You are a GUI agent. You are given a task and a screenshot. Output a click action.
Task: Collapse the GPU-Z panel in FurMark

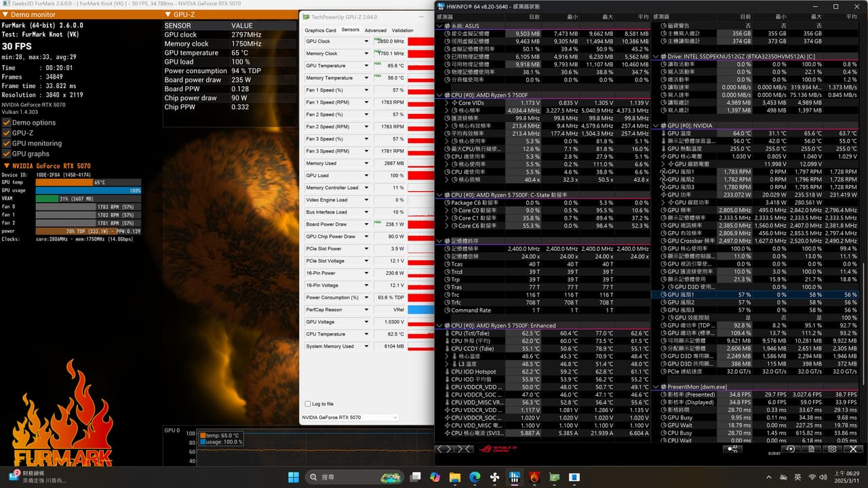click(168, 14)
